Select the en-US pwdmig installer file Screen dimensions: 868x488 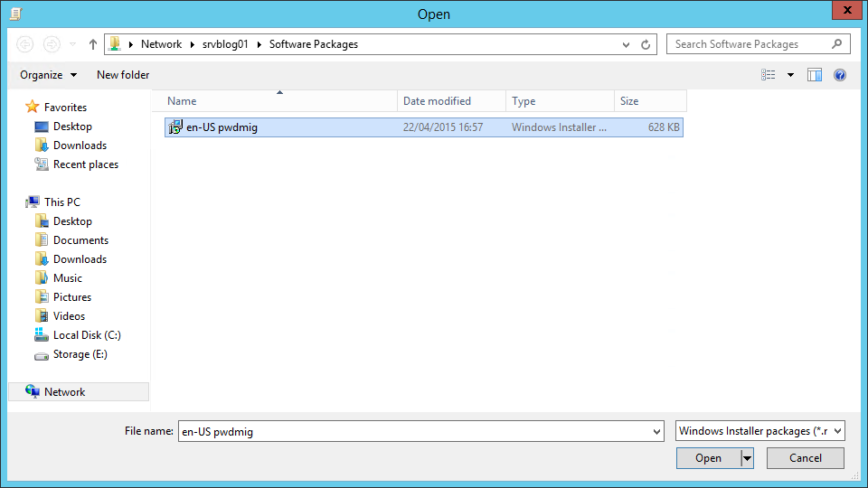(x=222, y=127)
